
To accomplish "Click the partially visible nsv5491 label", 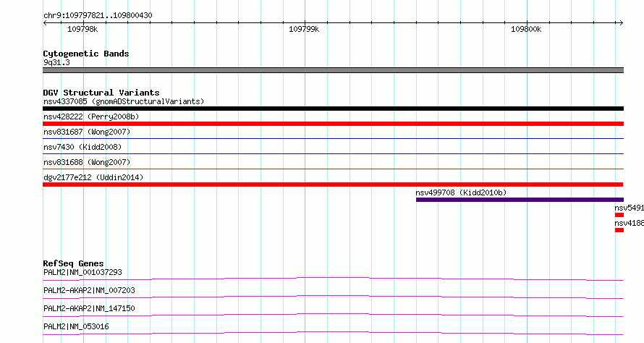I will (x=630, y=208).
